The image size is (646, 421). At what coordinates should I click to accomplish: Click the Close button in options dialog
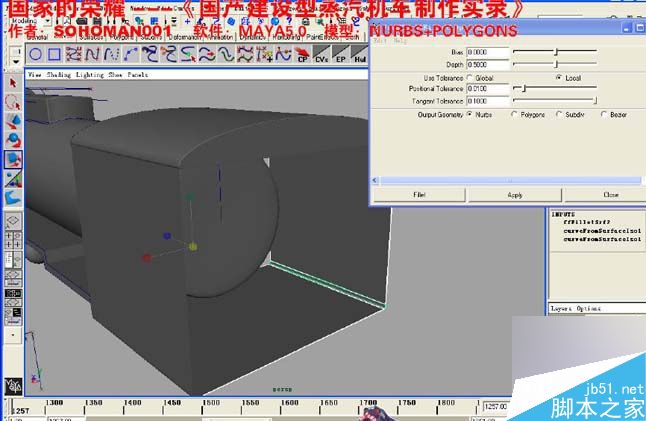pos(605,194)
